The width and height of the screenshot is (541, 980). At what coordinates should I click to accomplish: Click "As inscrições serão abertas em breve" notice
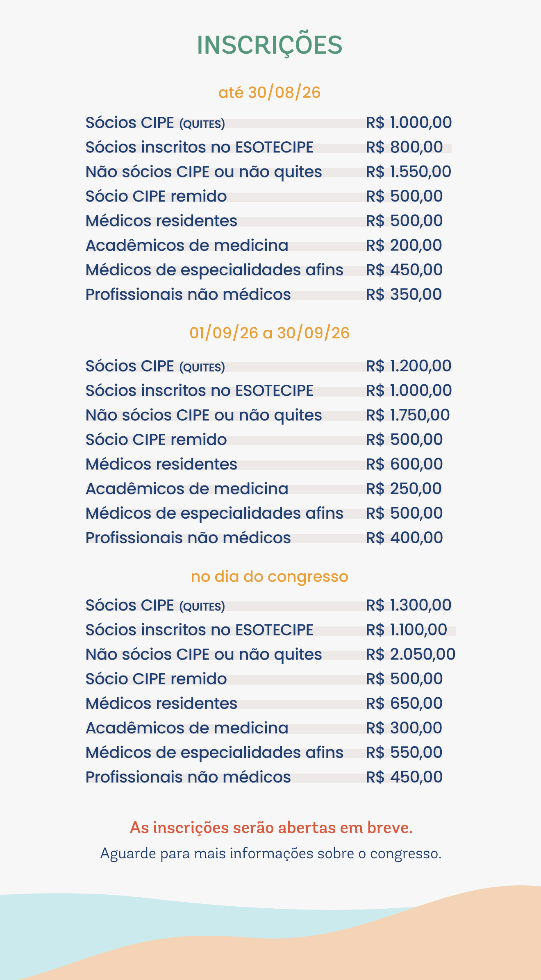[x=271, y=828]
